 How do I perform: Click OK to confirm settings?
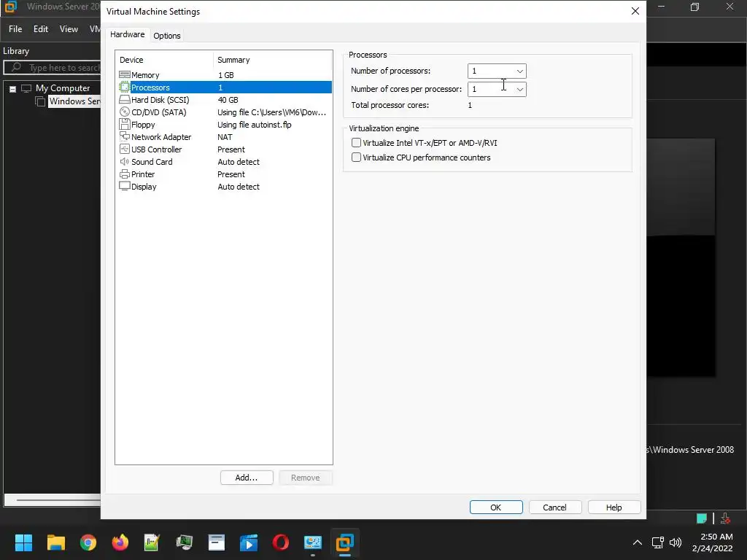[496, 507]
